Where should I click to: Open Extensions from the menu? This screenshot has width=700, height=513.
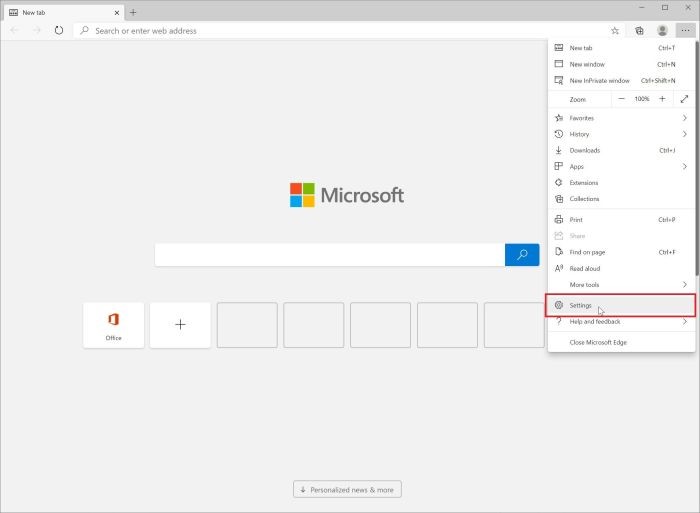[621, 183]
